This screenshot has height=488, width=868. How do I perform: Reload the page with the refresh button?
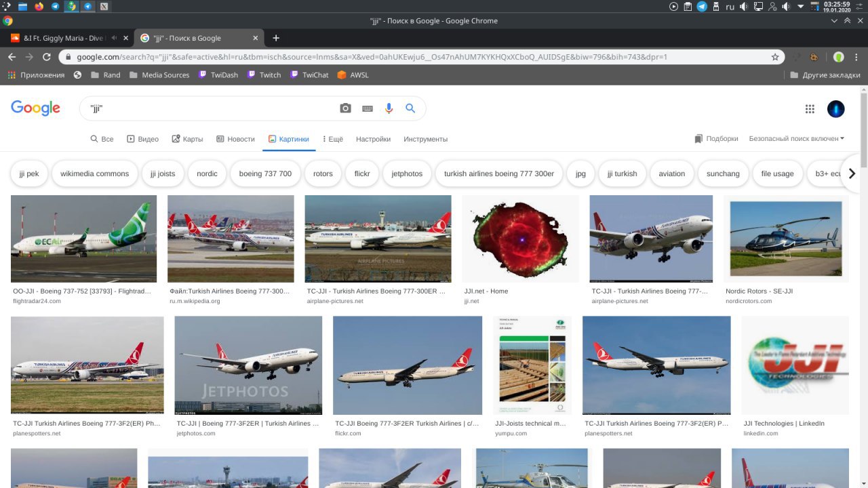pos(47,57)
